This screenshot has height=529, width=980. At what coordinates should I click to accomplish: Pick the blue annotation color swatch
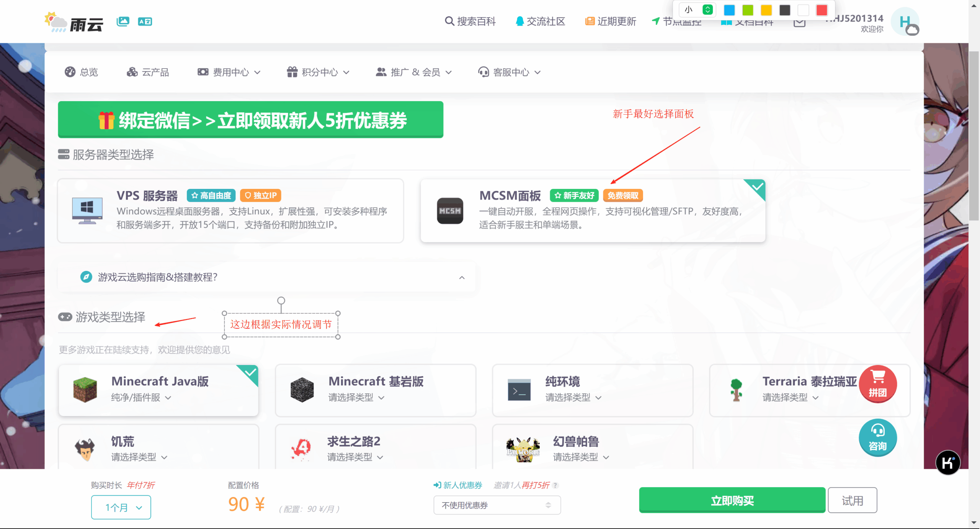[x=729, y=10]
